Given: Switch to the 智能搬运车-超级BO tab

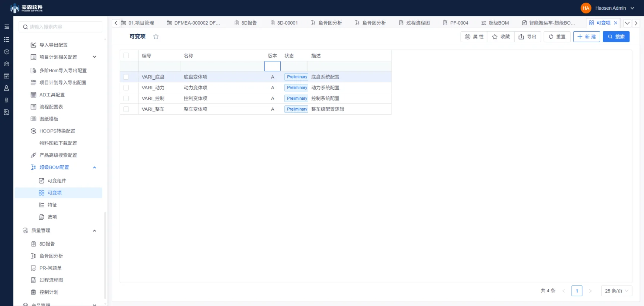Looking at the screenshot, I should (x=548, y=23).
